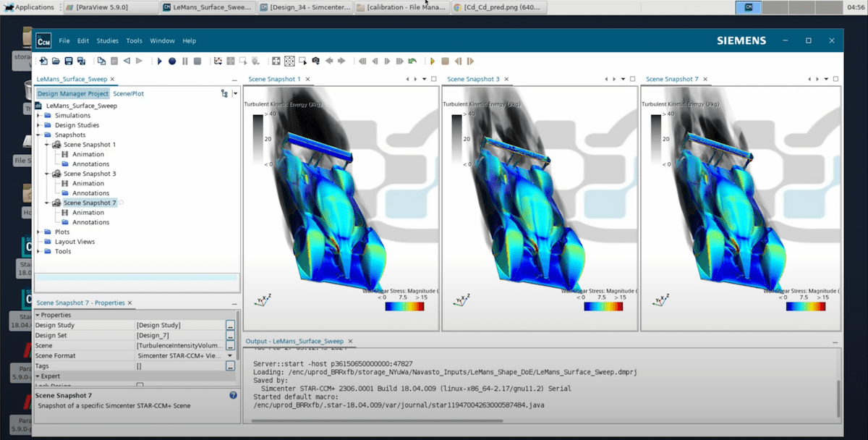Open the Studies menu
Viewport: 868px width, 440px height.
107,41
